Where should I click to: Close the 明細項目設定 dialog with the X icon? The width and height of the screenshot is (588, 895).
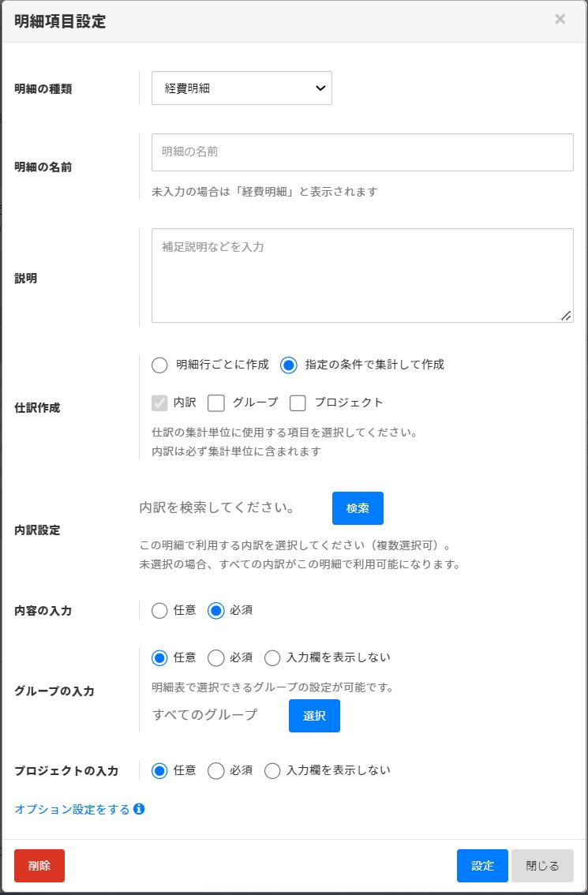[560, 20]
